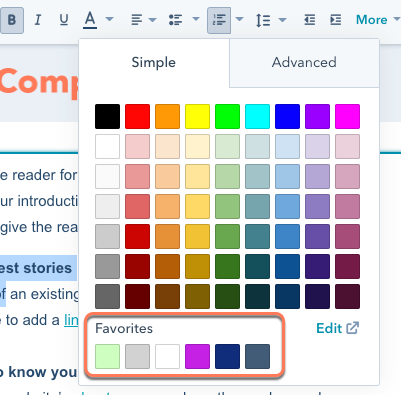Viewport: 401px width, 395px height.
Task: Choose the pure red swatch in top row
Action: click(x=137, y=116)
